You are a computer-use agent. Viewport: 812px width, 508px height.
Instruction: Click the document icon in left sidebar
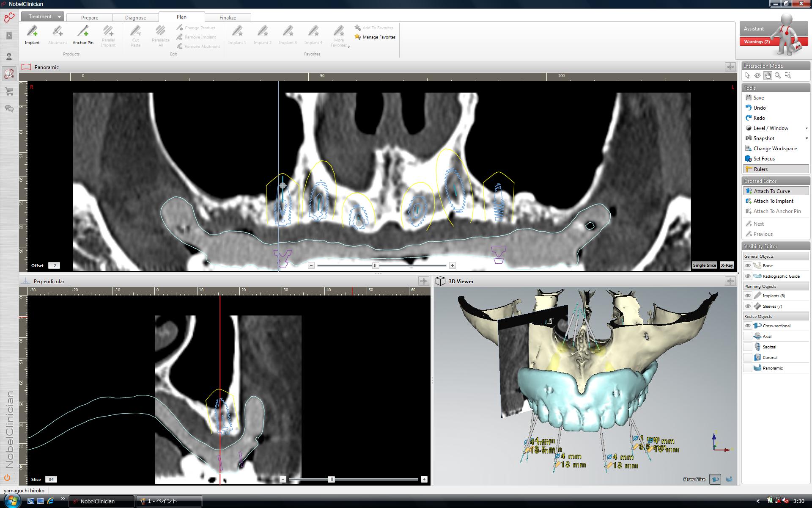pyautogui.click(x=9, y=36)
